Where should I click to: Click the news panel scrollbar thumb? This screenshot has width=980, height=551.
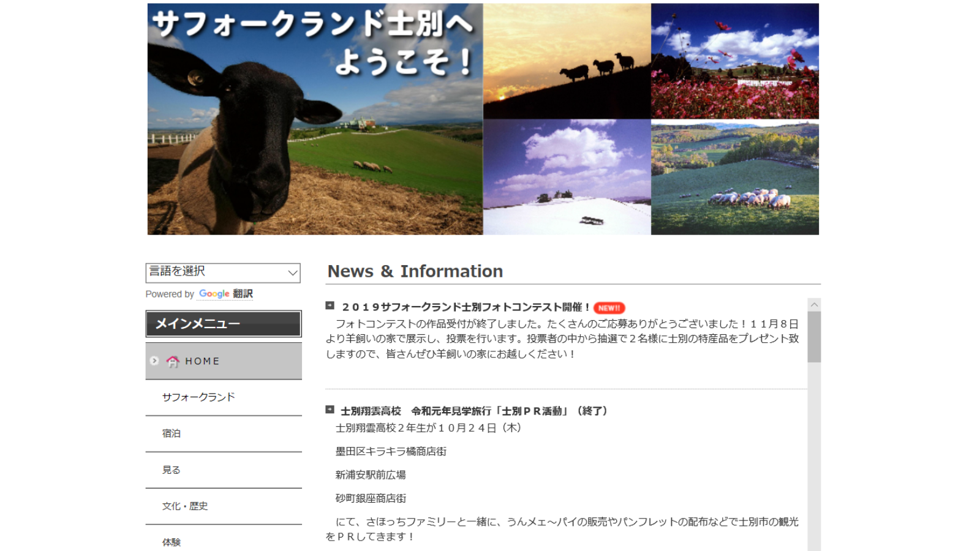[814, 337]
